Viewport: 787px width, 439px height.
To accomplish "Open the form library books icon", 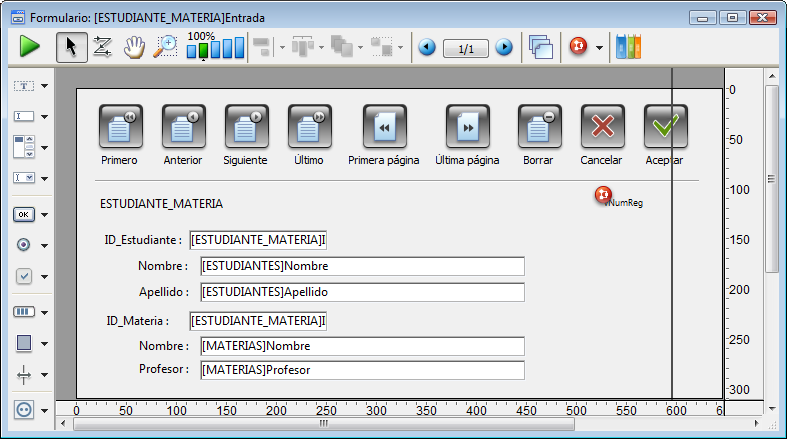I will (x=628, y=47).
